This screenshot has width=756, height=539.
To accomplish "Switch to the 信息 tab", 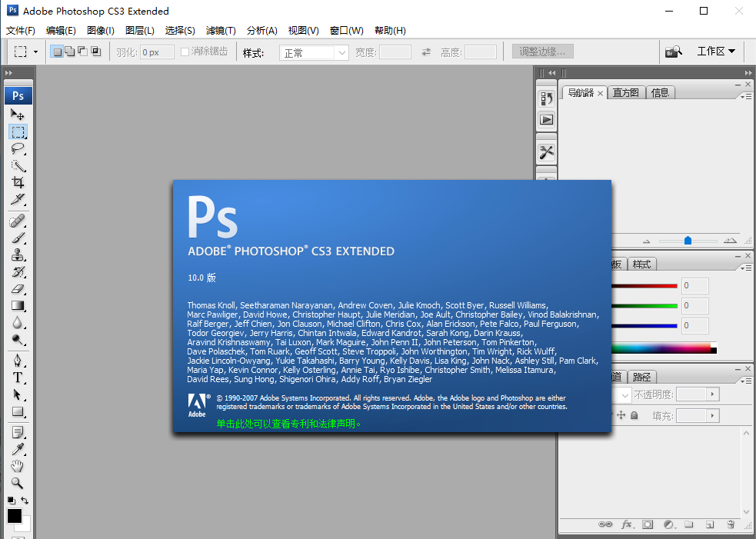I will click(660, 92).
